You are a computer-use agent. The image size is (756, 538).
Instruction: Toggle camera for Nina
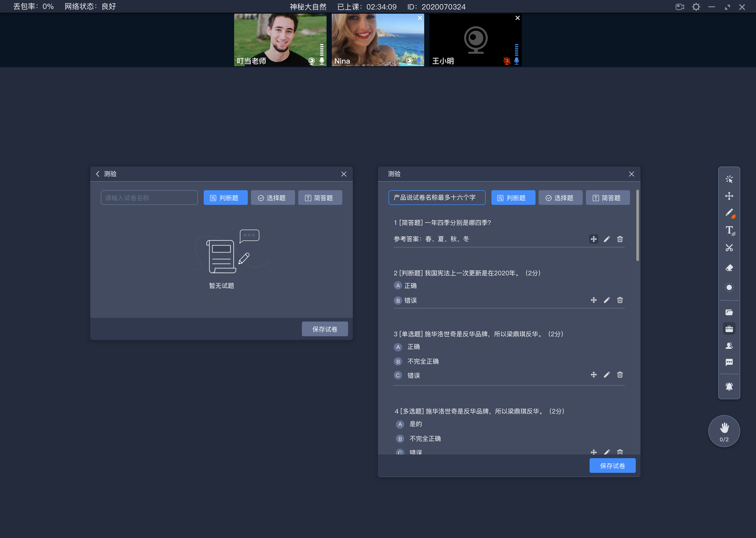tap(409, 61)
